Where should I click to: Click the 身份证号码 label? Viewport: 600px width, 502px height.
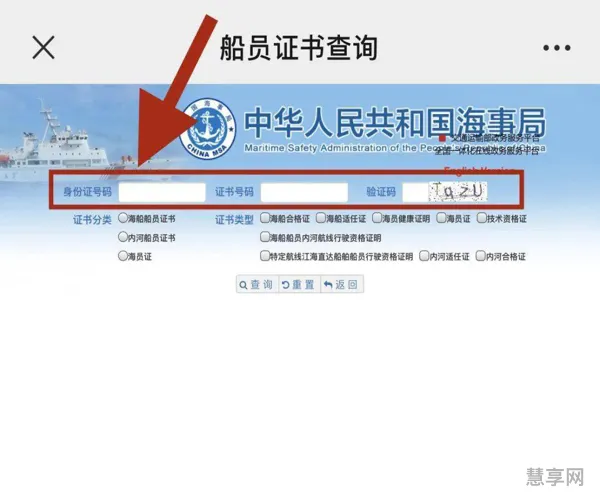(x=88, y=192)
